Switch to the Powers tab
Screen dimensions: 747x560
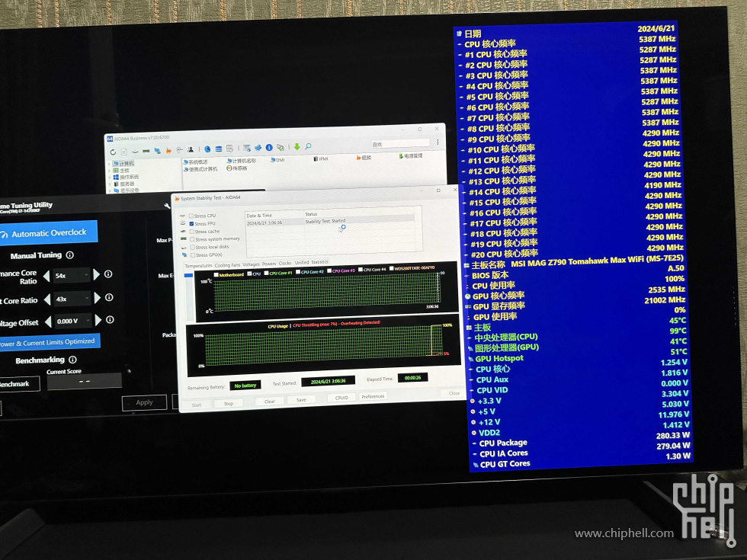click(268, 264)
